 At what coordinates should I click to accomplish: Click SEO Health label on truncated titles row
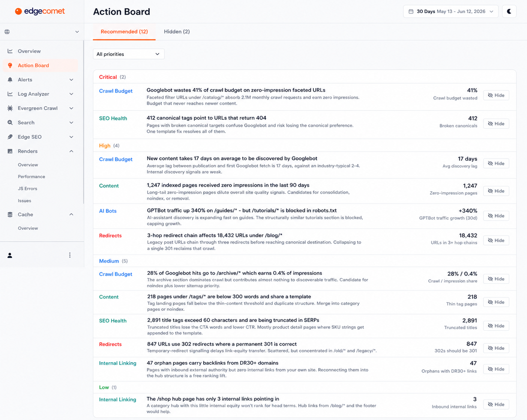coord(113,321)
